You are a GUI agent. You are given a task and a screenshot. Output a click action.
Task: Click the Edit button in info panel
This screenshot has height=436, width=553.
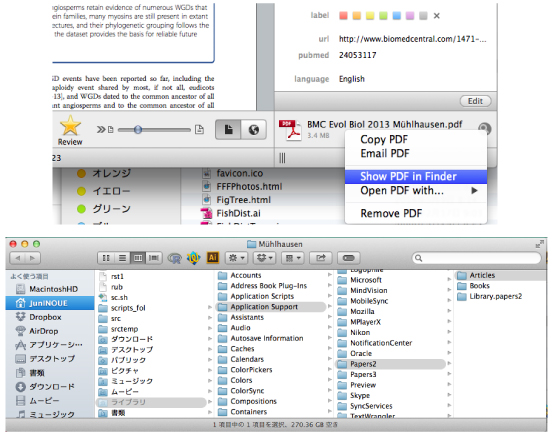475,101
